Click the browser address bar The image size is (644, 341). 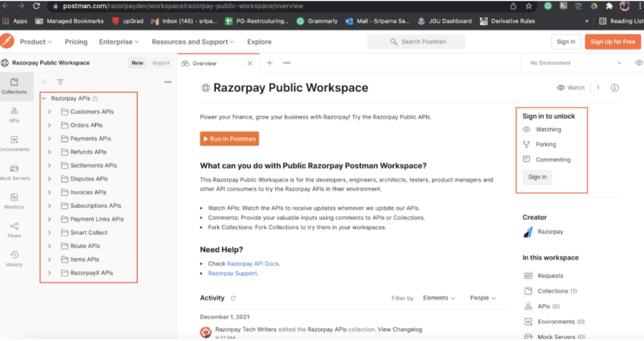click(x=279, y=6)
